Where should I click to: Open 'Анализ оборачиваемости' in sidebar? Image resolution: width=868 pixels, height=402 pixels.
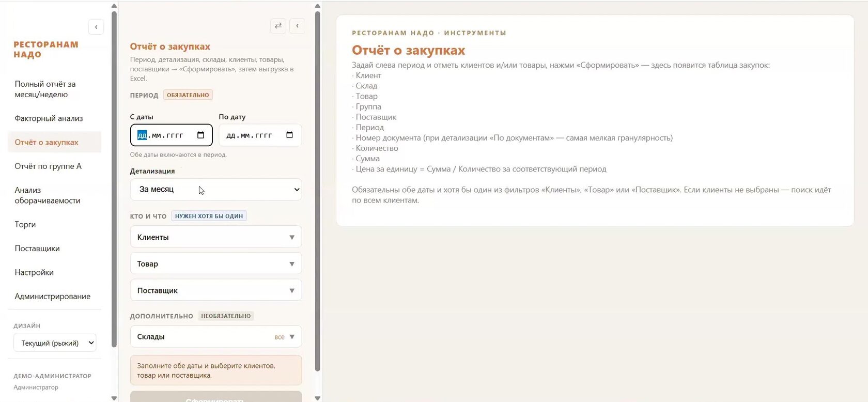click(x=54, y=195)
